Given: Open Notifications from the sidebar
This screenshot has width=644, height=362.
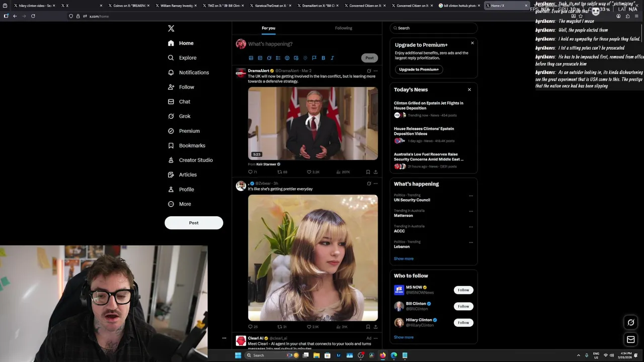Looking at the screenshot, I should point(188,72).
